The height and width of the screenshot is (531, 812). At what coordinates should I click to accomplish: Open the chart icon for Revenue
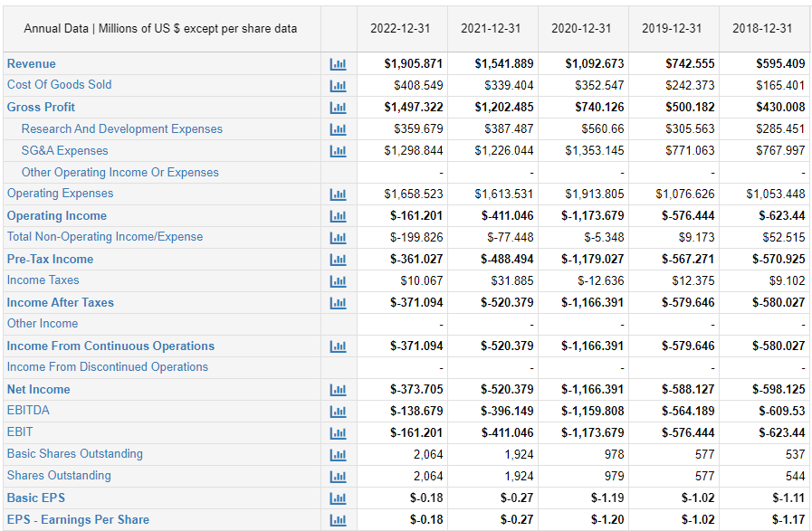tap(339, 64)
